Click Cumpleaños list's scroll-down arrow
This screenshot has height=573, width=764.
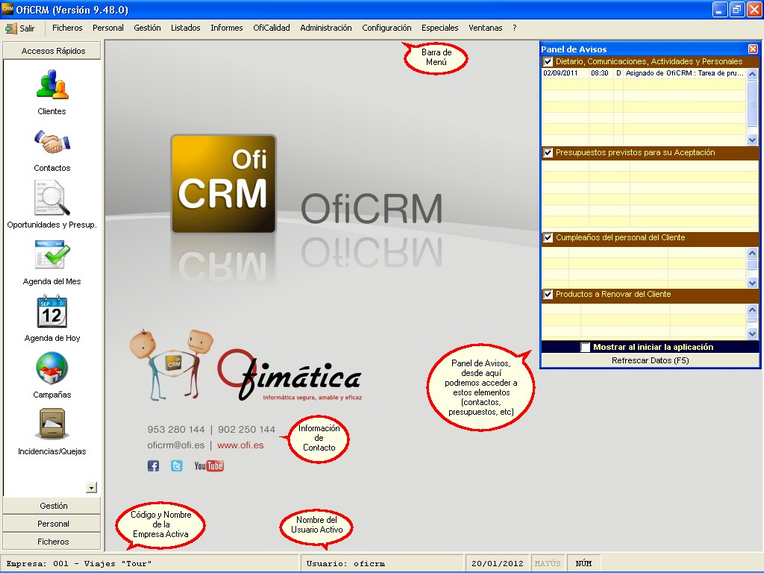752,283
